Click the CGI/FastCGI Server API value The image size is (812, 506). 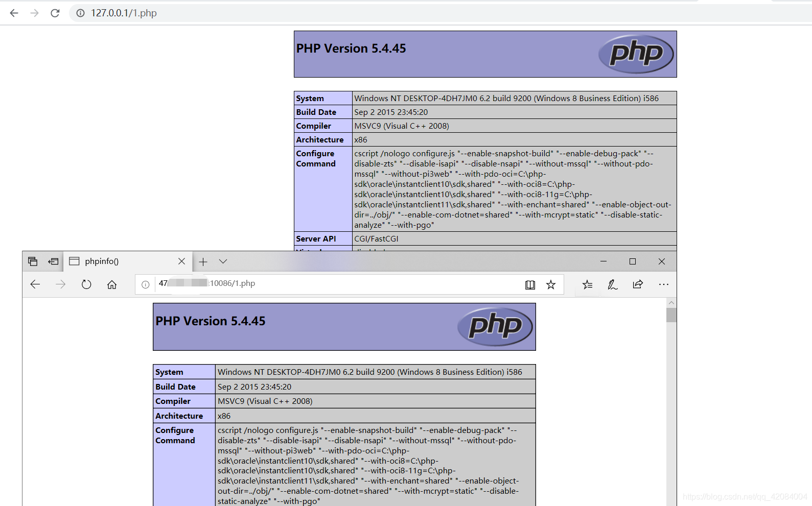click(376, 239)
